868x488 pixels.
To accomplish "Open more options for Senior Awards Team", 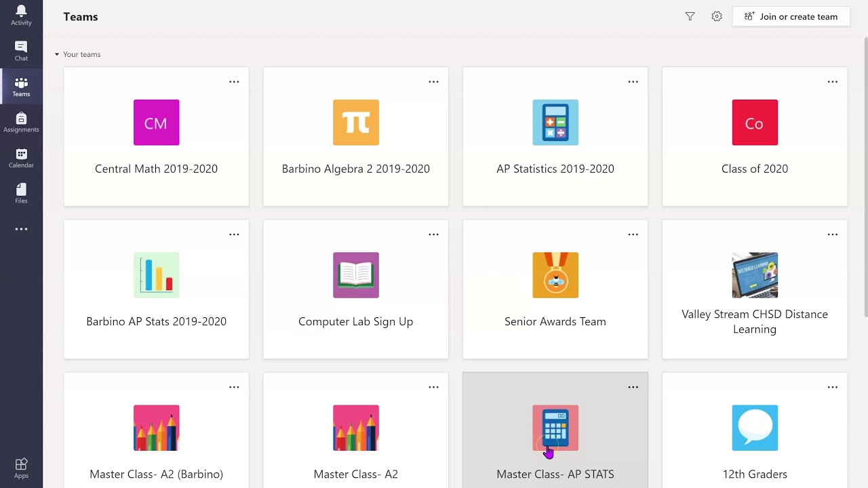I will (633, 235).
